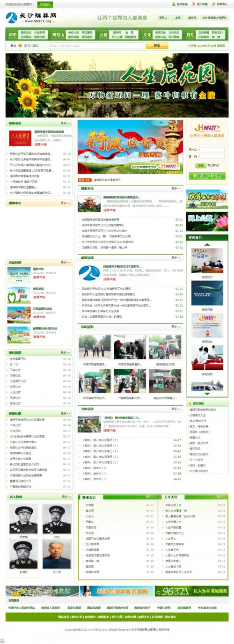The height and width of the screenshot is (644, 234).
Task: Open the 文化 navigation tab
Action: 147,35
